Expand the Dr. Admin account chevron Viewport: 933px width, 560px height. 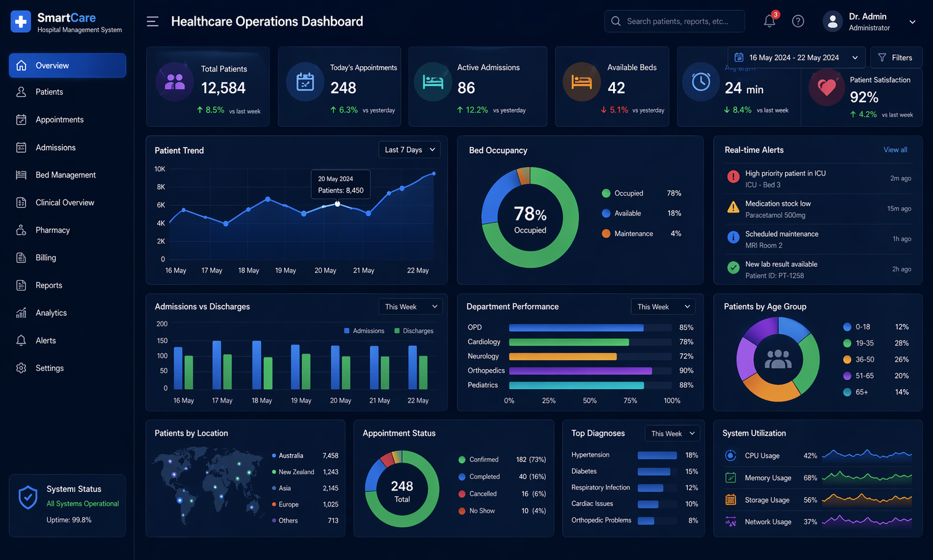[912, 22]
